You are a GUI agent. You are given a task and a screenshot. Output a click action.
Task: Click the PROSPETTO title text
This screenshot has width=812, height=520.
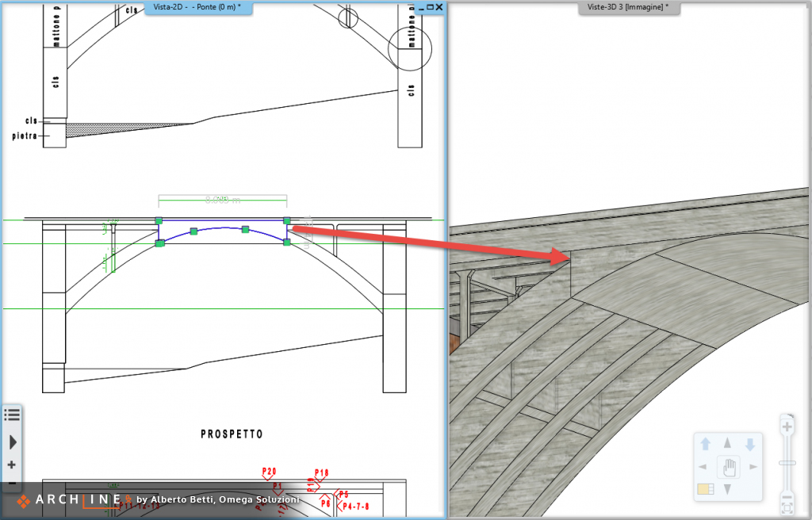tap(232, 434)
